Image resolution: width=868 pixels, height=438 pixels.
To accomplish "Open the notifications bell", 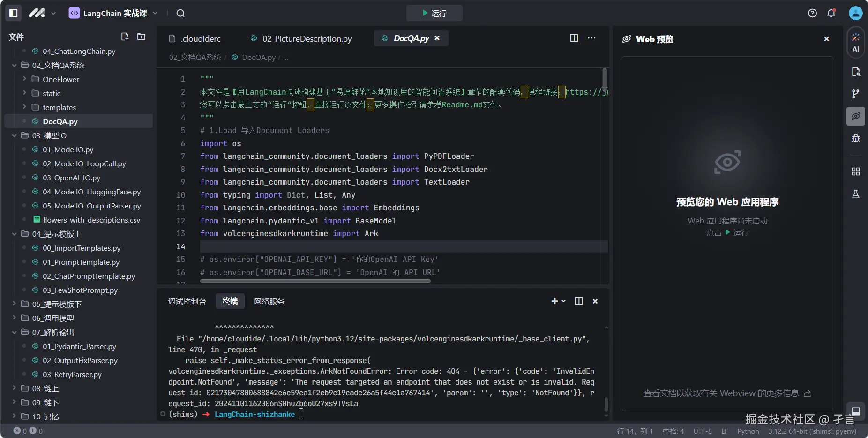I will (x=831, y=13).
